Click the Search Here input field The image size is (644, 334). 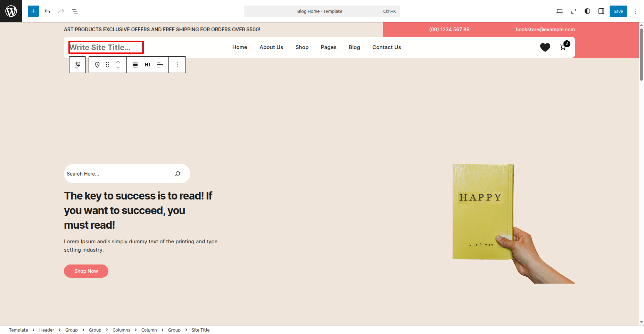tap(118, 174)
